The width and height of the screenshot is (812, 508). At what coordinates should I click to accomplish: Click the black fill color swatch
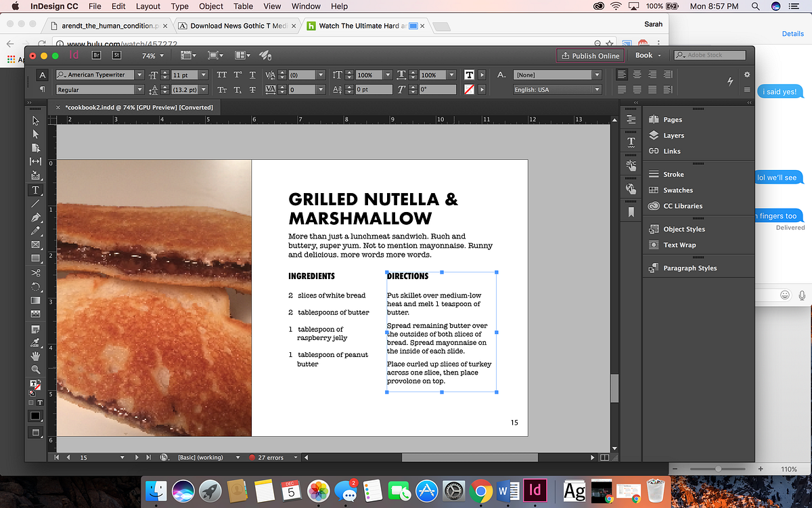pyautogui.click(x=35, y=415)
